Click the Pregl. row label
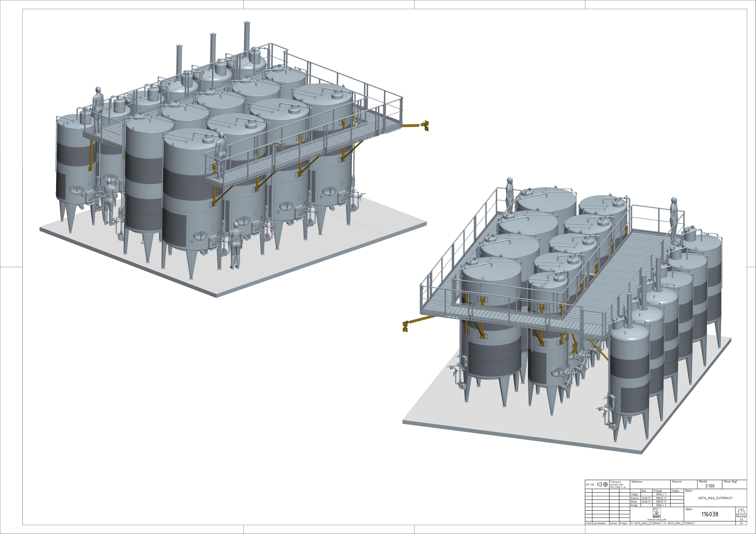This screenshot has width=756, height=534. click(x=635, y=505)
